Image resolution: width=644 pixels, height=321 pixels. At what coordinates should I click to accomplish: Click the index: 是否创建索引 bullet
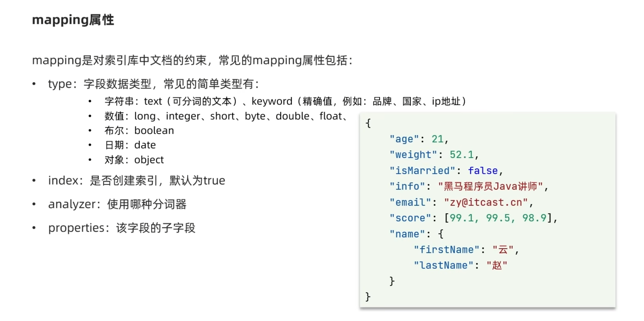[x=136, y=180]
